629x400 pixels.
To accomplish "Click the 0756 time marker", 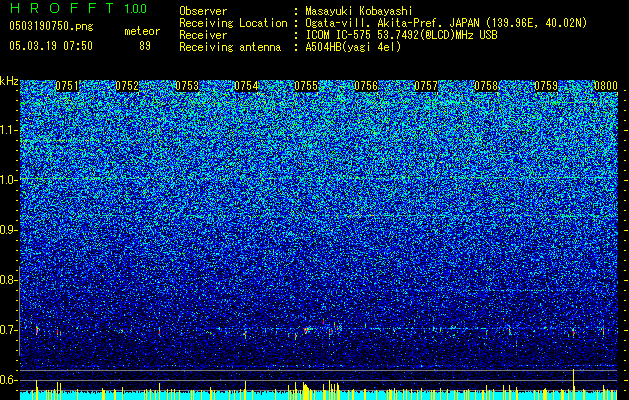I will (x=366, y=86).
